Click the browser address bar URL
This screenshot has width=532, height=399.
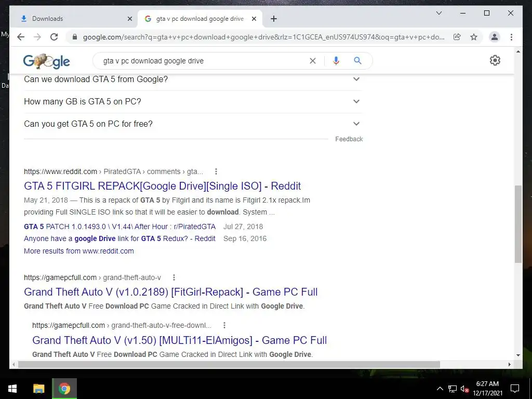(263, 37)
